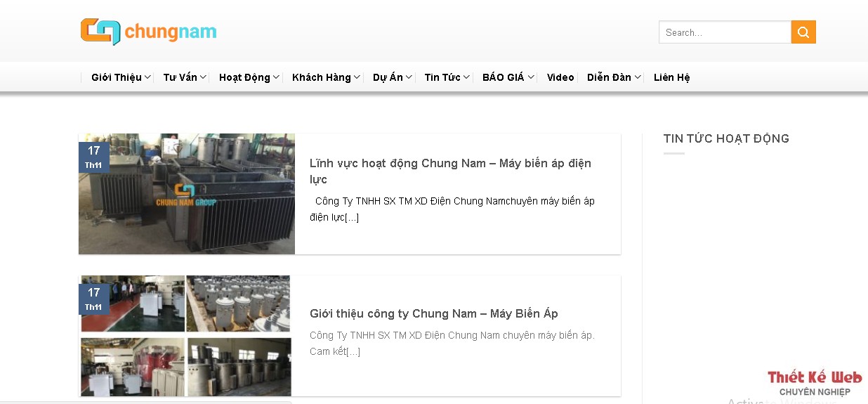Go to the Video page
The width and height of the screenshot is (868, 404).
[560, 77]
